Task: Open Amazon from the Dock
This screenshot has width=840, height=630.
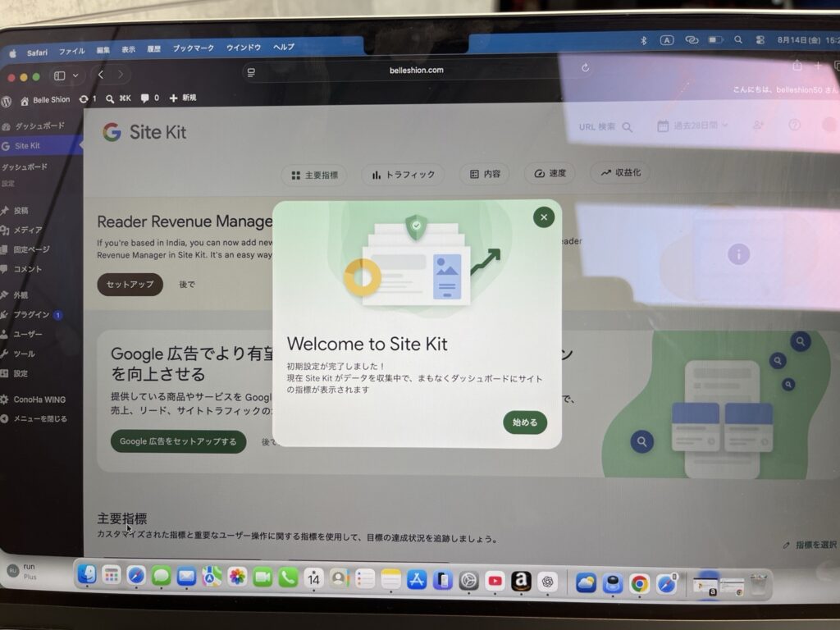Action: (x=521, y=581)
